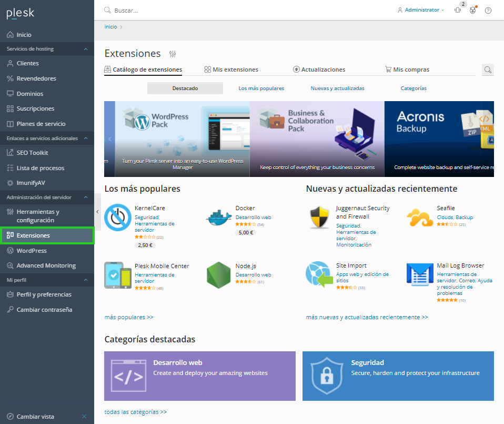This screenshot has width=504, height=424.
Task: Switch to the Actualizaciones tab
Action: [x=319, y=70]
